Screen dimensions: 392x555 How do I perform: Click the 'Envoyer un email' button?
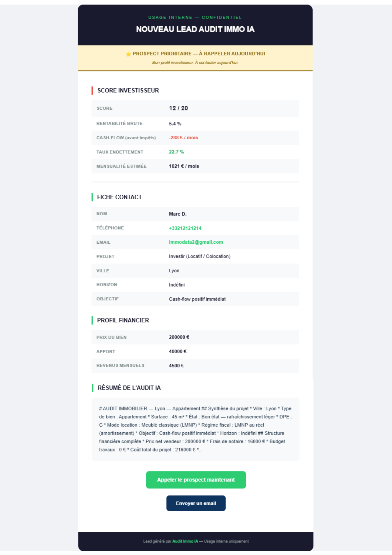pos(196,503)
